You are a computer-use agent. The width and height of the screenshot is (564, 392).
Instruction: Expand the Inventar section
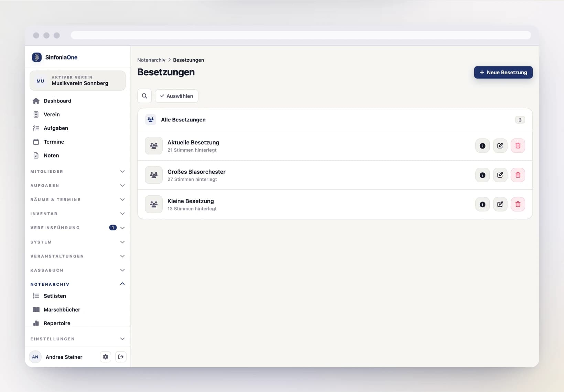(78, 214)
